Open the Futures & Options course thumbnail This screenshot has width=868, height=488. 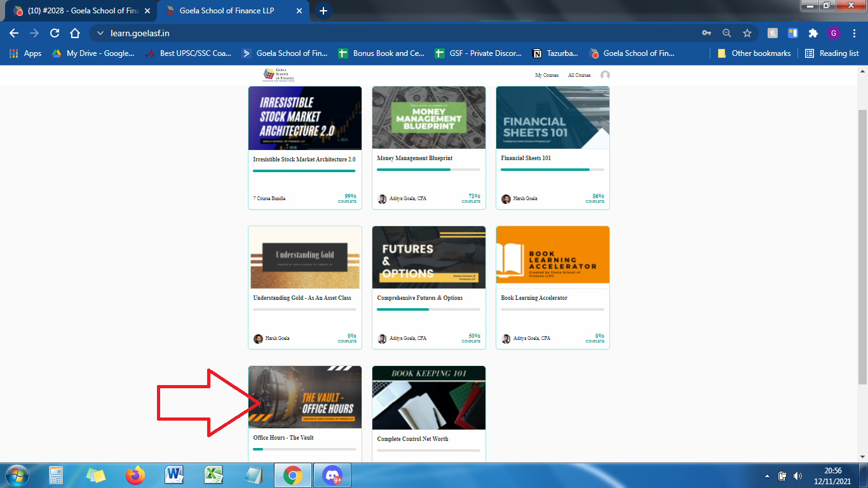click(429, 257)
